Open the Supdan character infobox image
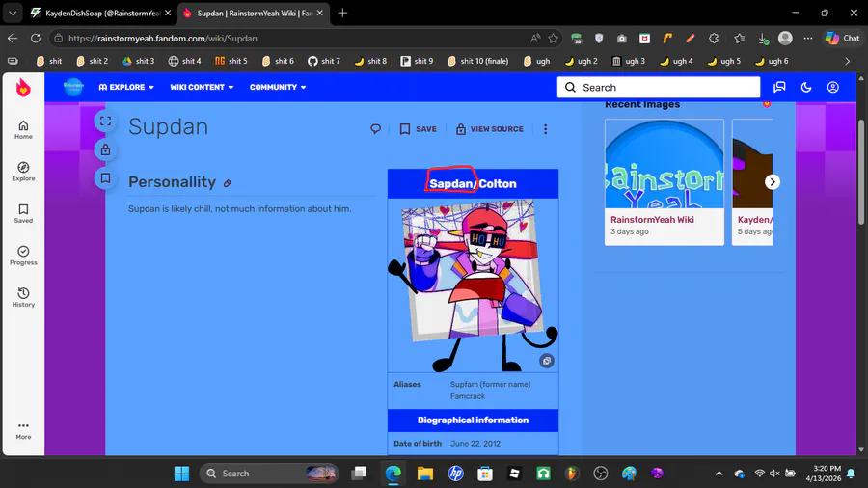Screen dimensions: 868x488 tap(473, 285)
